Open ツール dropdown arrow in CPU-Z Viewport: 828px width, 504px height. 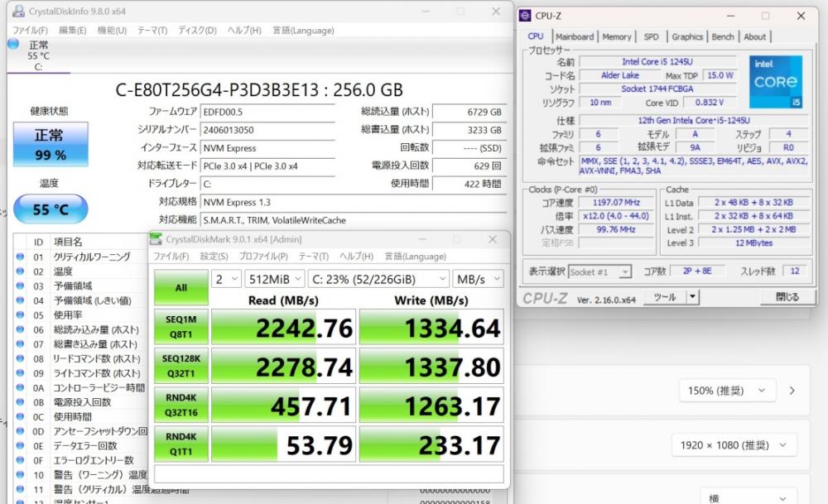point(693,297)
